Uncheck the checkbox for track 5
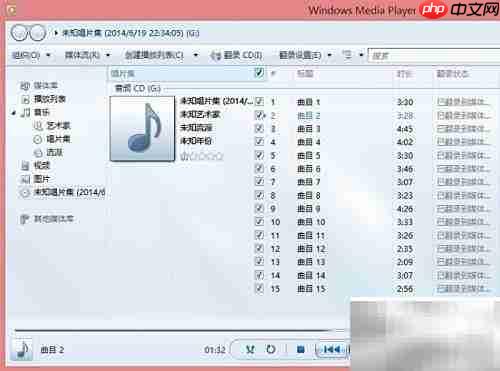This screenshot has height=371, width=500. [259, 155]
